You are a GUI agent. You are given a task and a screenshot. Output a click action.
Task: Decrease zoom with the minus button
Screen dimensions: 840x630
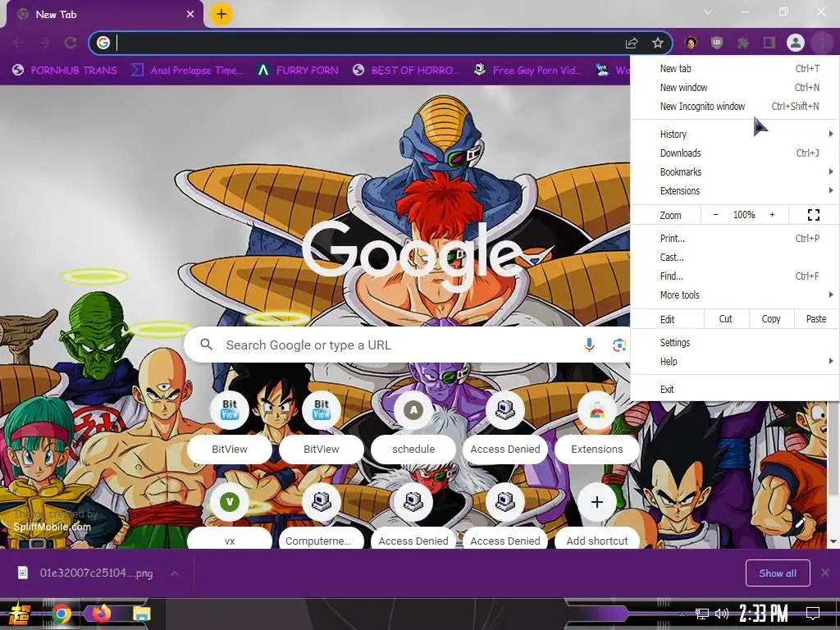[x=715, y=215]
